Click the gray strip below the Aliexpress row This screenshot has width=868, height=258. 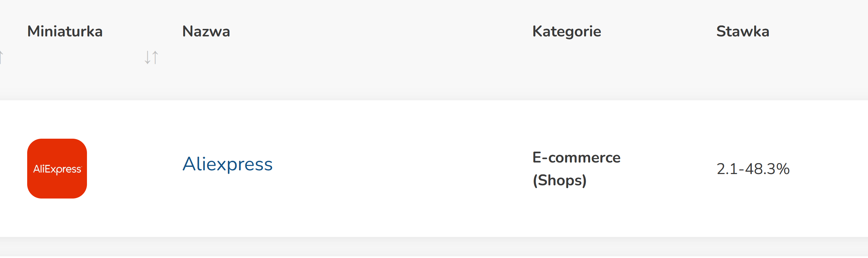(x=434, y=246)
